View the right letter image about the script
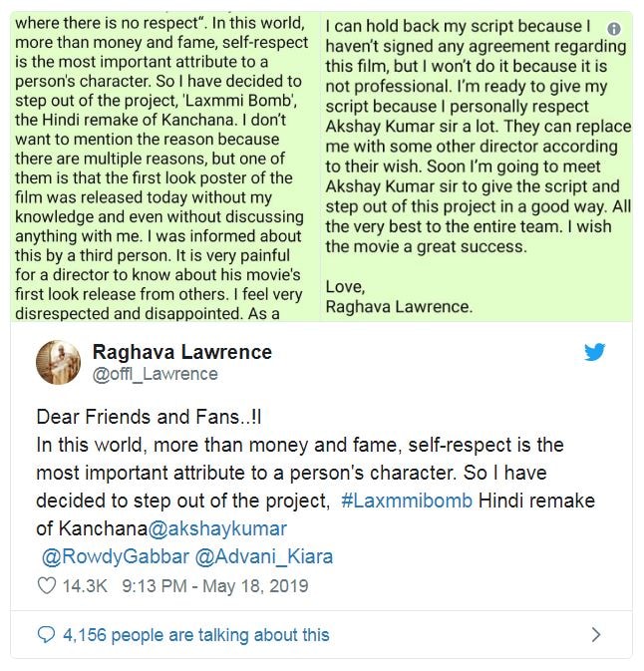This screenshot has width=644, height=671. point(477,167)
